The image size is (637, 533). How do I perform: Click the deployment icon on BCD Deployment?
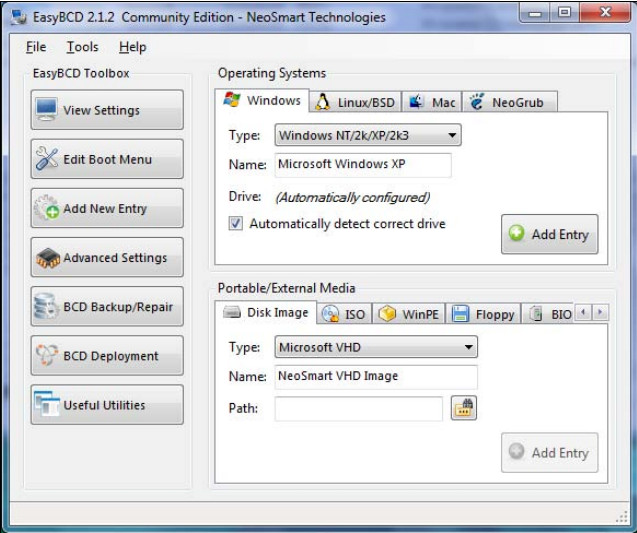coord(47,355)
